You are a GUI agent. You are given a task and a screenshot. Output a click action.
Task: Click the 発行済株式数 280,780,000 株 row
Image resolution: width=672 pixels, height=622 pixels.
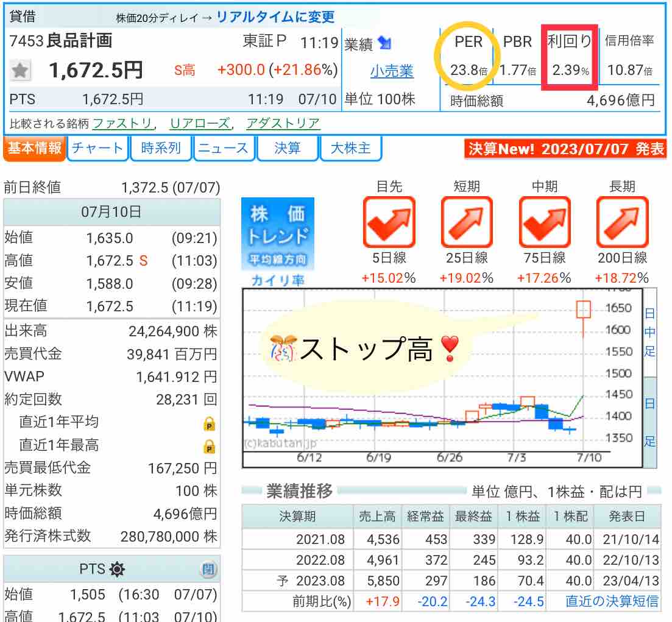(112, 536)
